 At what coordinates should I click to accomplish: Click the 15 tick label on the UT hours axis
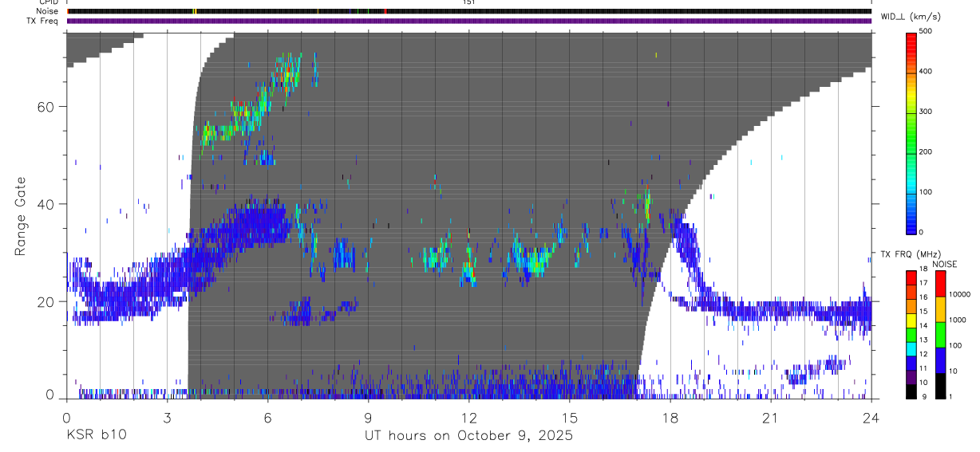(570, 418)
